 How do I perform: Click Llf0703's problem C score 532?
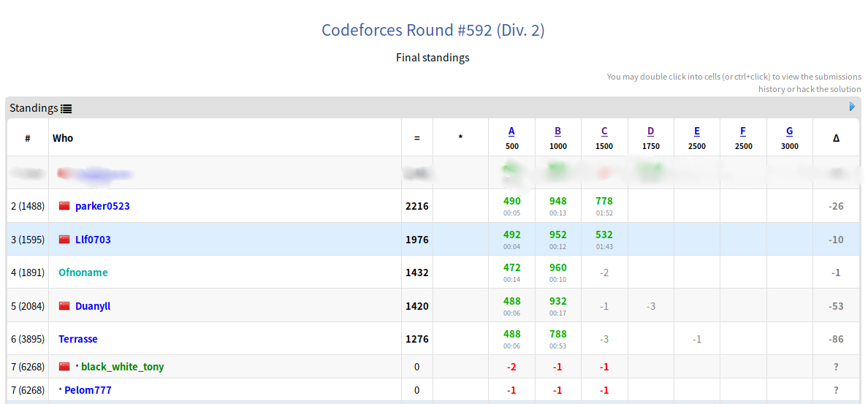point(604,235)
